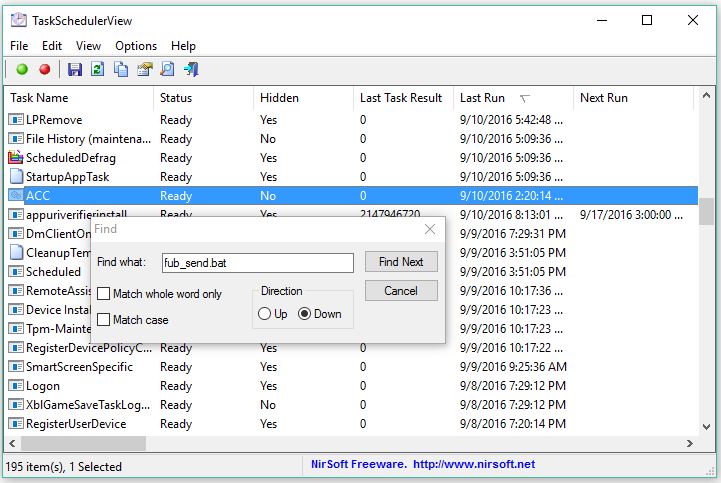Click the StartupAppTask file icon
Screen dimensions: 721x483
(16, 177)
